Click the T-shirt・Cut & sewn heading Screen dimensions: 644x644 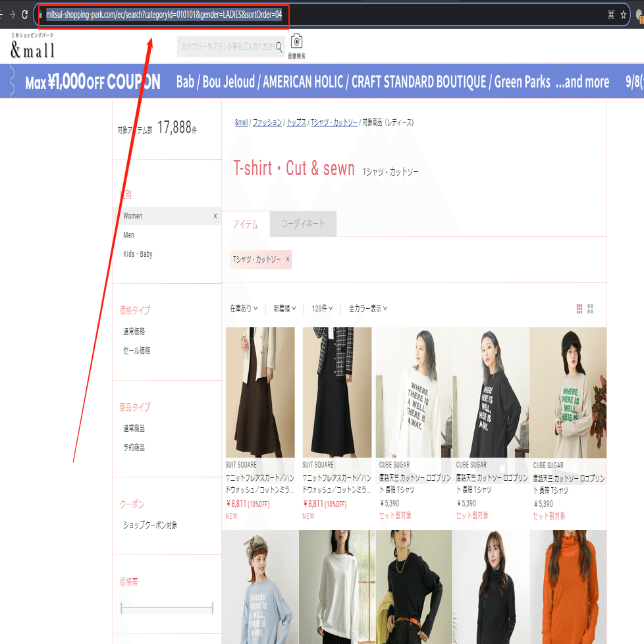294,169
